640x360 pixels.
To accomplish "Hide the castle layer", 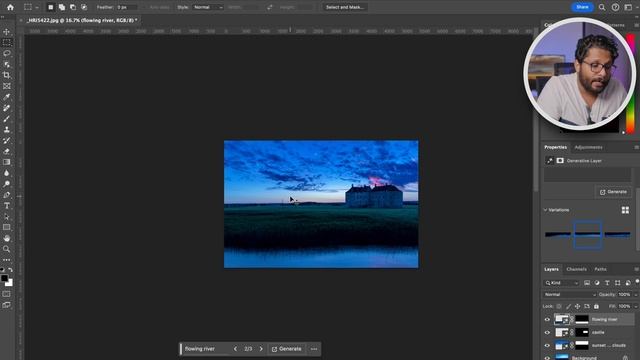I will (547, 333).
